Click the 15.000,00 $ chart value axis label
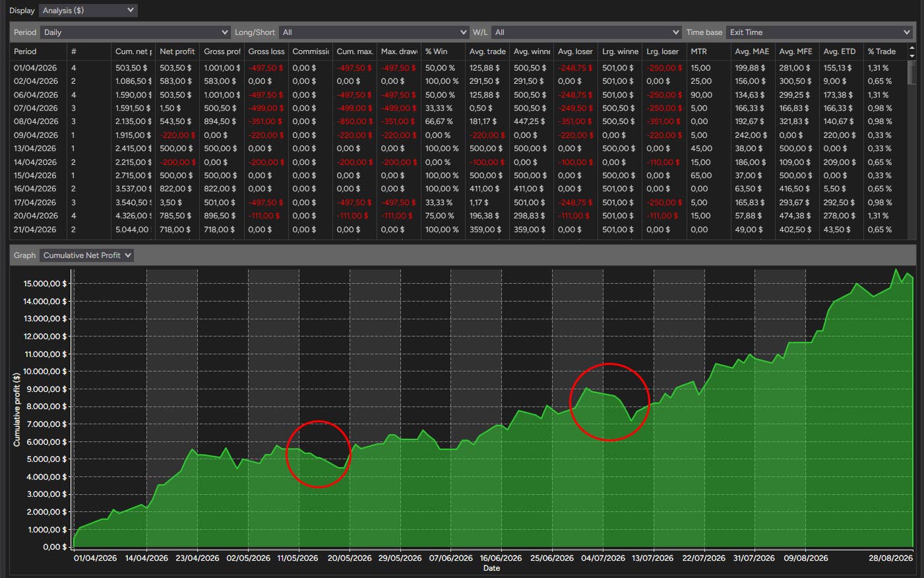 click(x=46, y=284)
